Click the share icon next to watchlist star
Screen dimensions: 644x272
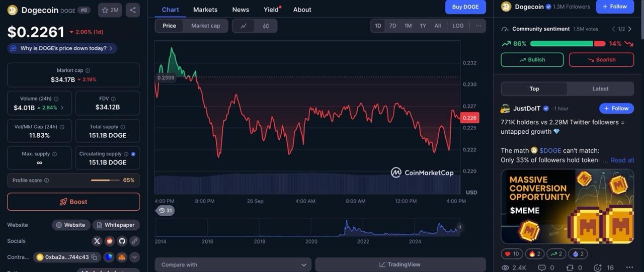[133, 10]
